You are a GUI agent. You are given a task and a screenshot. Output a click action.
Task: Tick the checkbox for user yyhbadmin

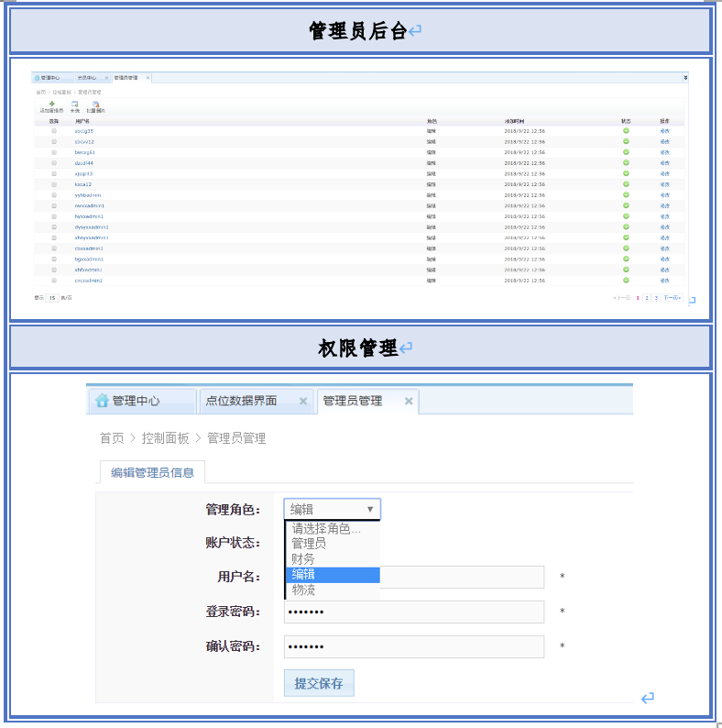tap(54, 195)
